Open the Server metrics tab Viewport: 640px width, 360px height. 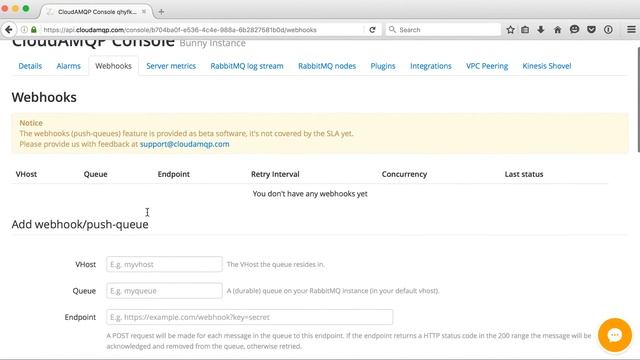[171, 66]
